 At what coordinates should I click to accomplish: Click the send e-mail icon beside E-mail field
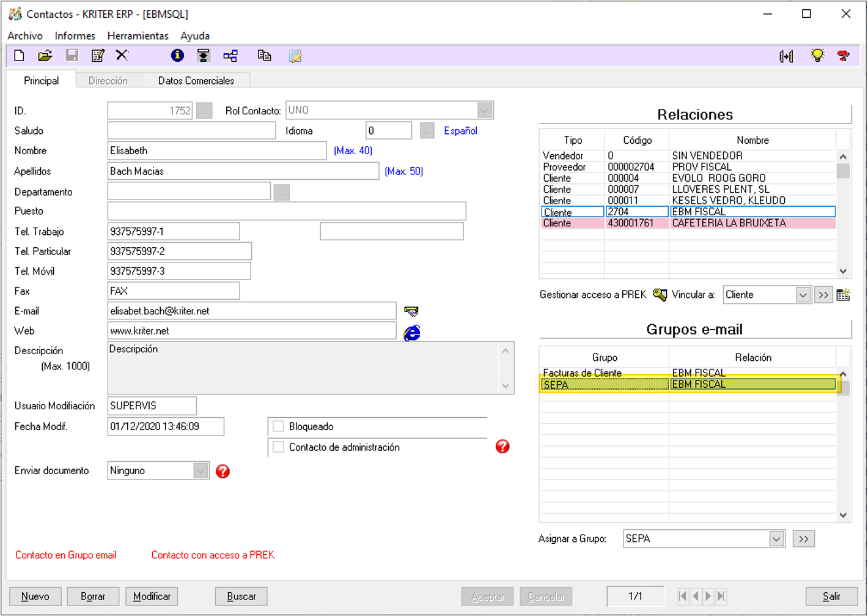(x=411, y=311)
